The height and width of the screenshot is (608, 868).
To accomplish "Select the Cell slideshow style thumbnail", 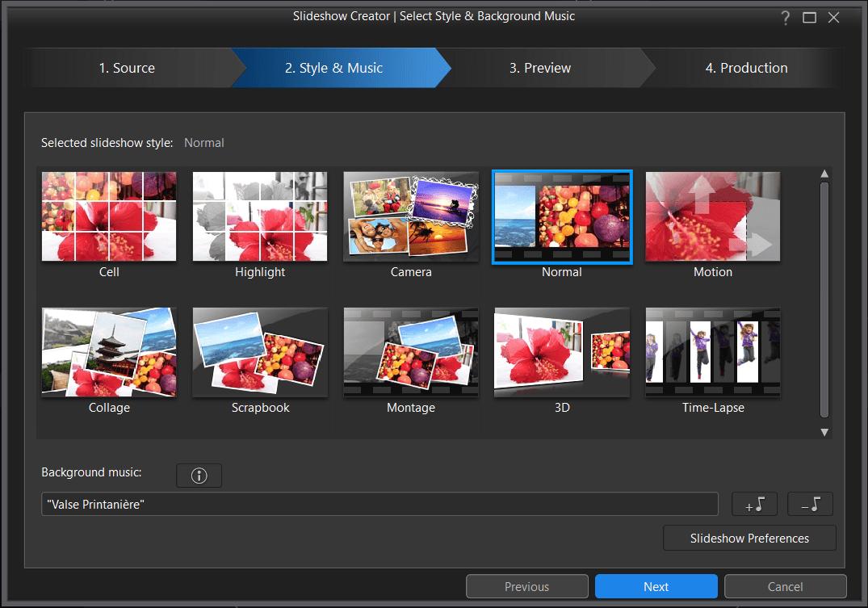I will coord(109,216).
